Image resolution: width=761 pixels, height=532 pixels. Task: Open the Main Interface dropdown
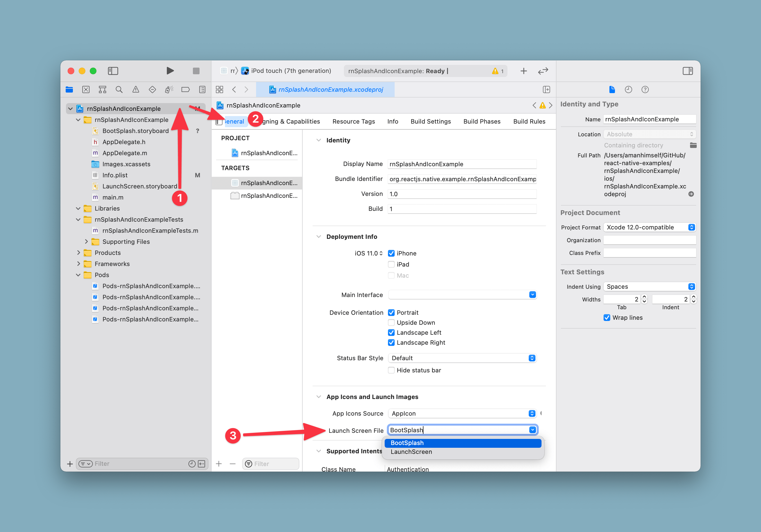coord(532,295)
